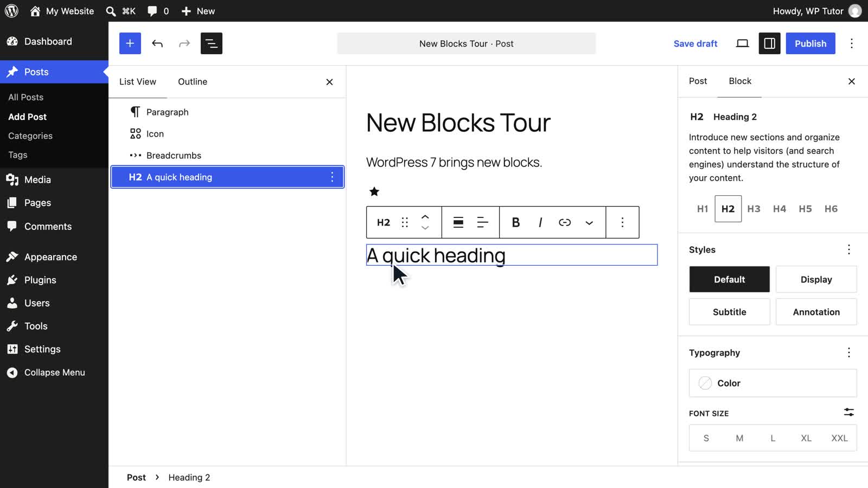This screenshot has width=868, height=488.
Task: Set heading level to H5
Action: [805, 209]
